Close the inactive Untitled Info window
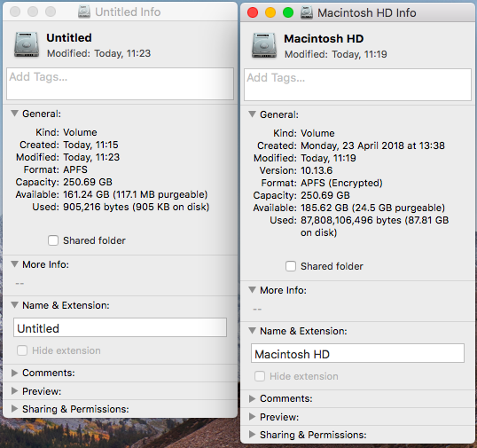The height and width of the screenshot is (448, 477). (15, 12)
